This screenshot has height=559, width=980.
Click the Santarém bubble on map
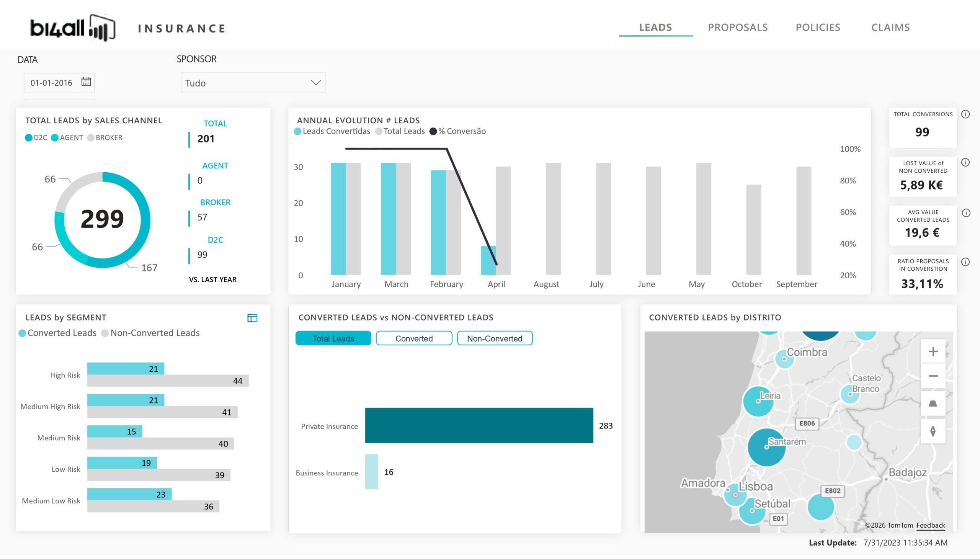(x=766, y=447)
